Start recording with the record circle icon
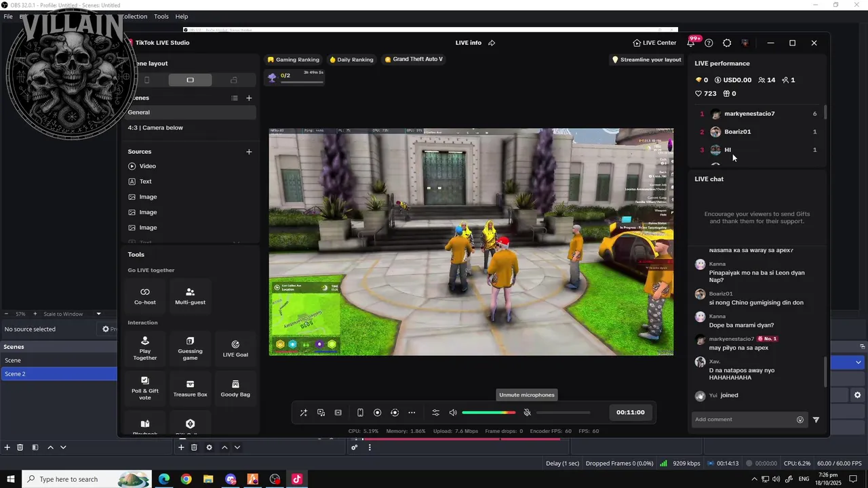The image size is (868, 488). tap(377, 413)
